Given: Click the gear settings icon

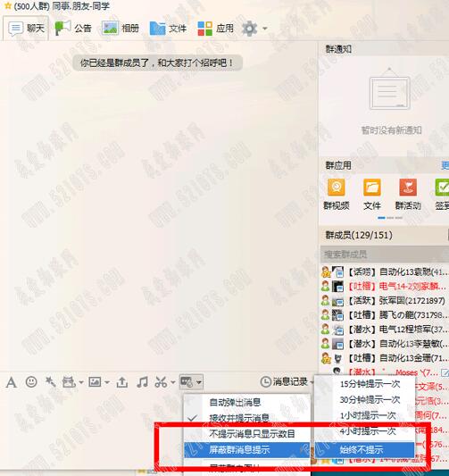Looking at the screenshot, I should tap(250, 29).
